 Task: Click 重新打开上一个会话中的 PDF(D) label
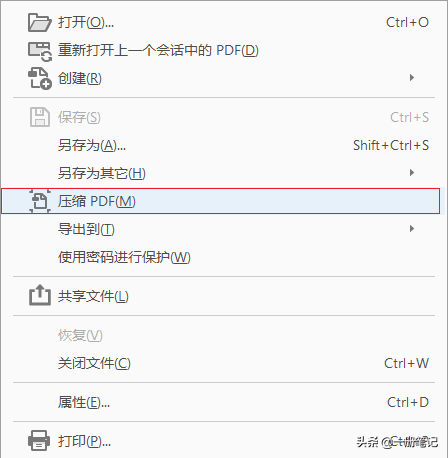coord(158,50)
